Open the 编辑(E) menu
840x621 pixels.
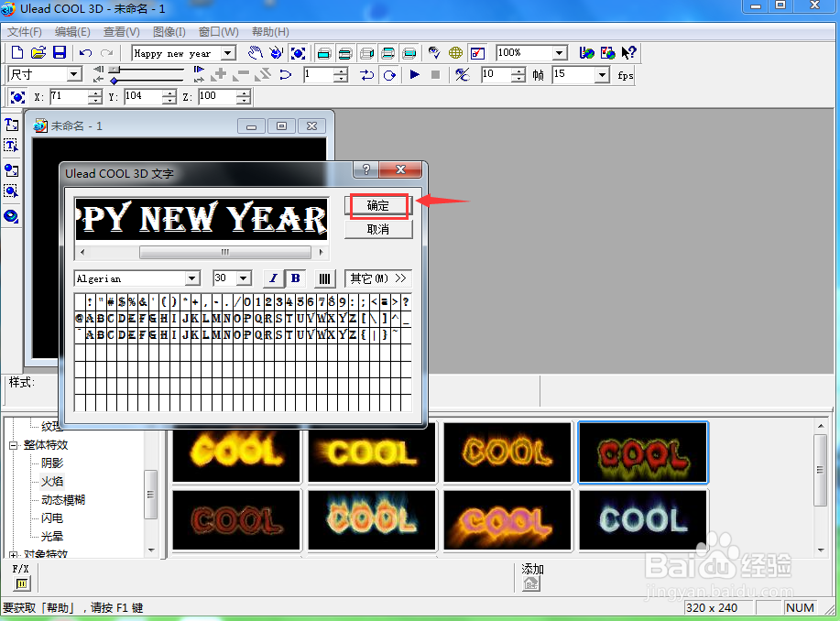72,32
